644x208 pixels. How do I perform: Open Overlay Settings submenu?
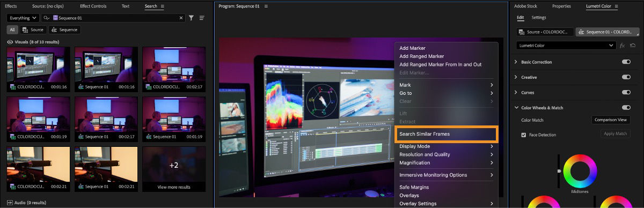click(446, 203)
